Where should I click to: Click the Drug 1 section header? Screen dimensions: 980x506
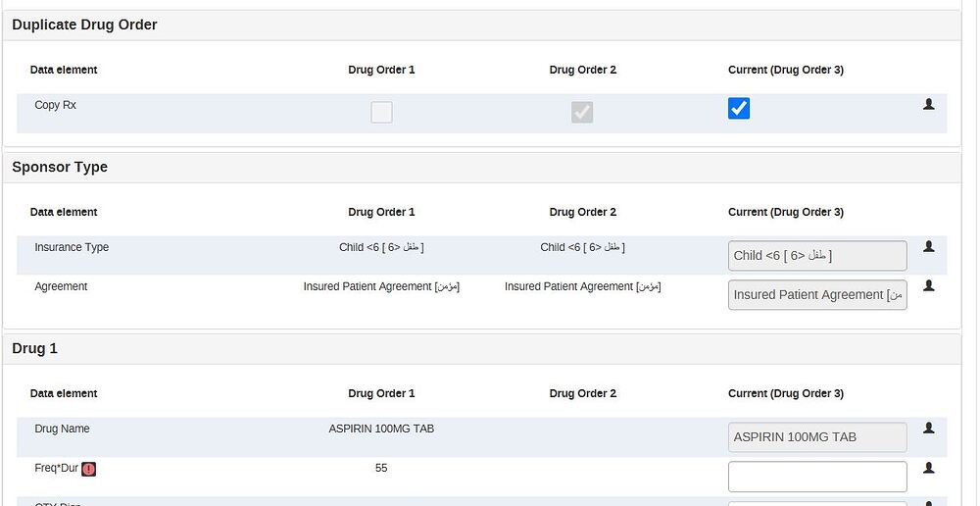34,349
